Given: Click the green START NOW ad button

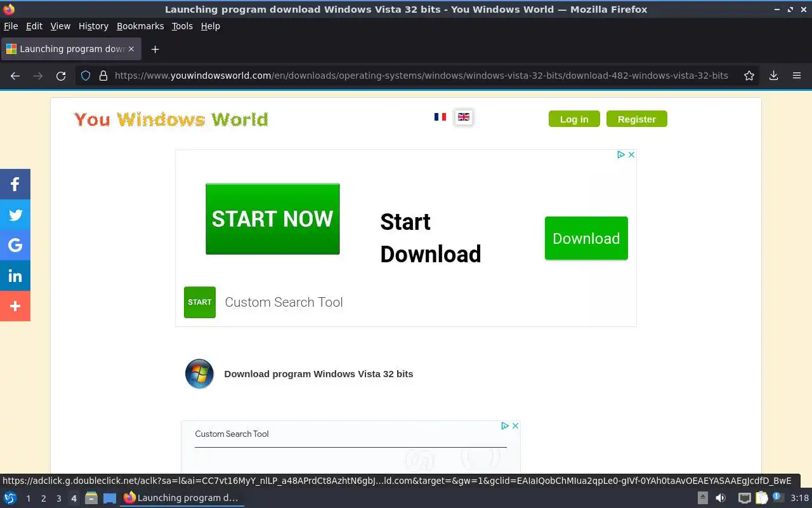Looking at the screenshot, I should [273, 219].
